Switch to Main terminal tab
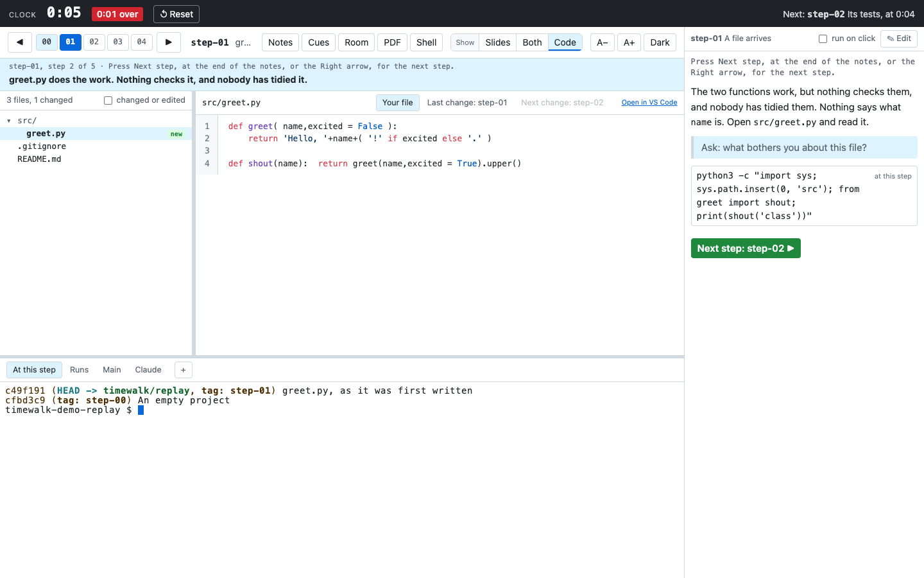924x578 pixels. tap(112, 370)
